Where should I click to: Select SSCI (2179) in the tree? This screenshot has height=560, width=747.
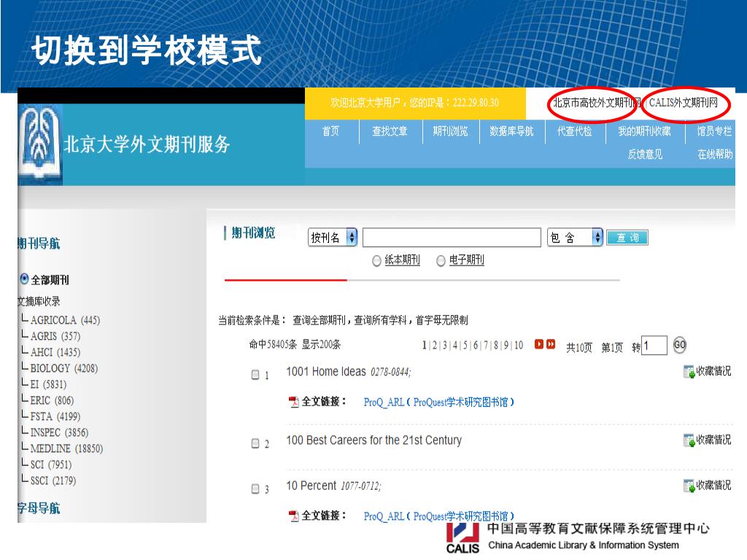[53, 481]
